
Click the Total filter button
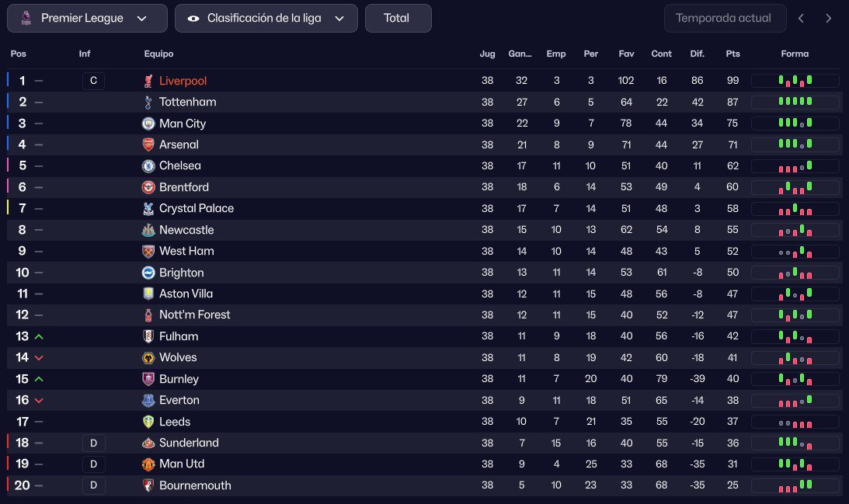tap(398, 18)
